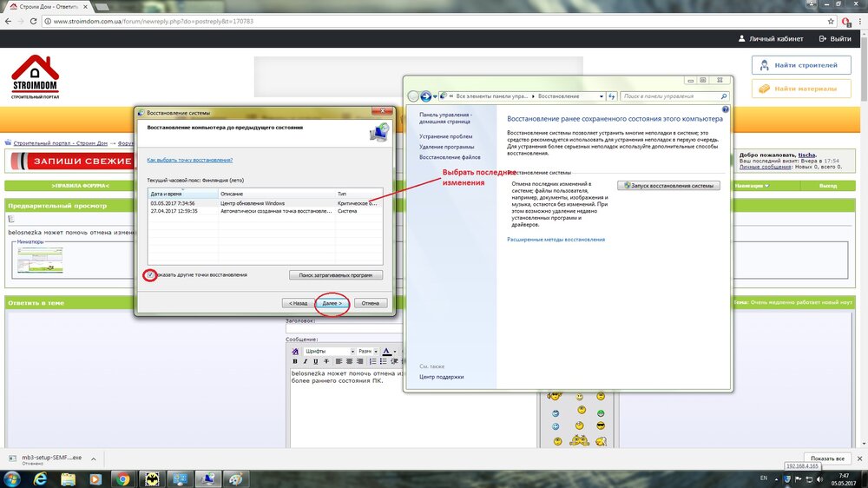
Task: Open Internet Explorer from the taskbar
Action: [38, 478]
